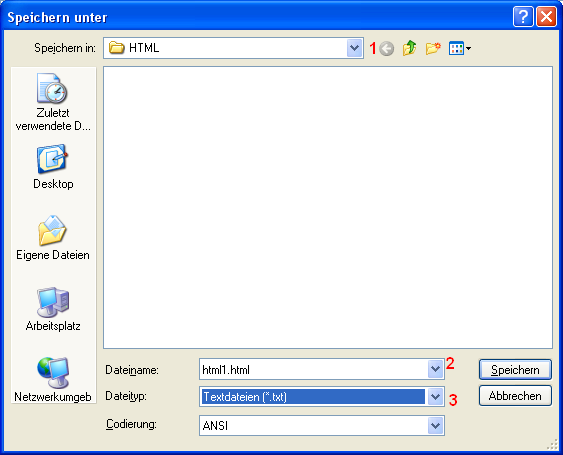
Task: Open Zuletzt verwendete Dokumente location
Action: (x=53, y=102)
